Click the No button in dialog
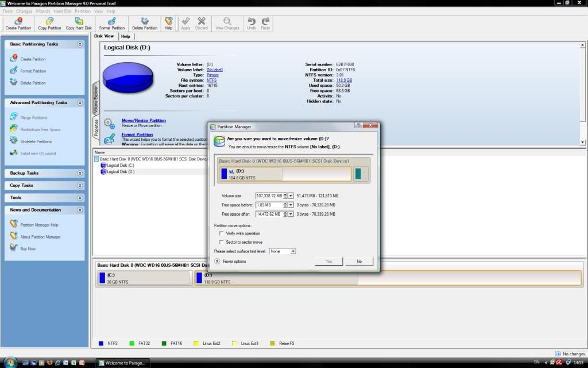588x368 pixels. (x=359, y=261)
